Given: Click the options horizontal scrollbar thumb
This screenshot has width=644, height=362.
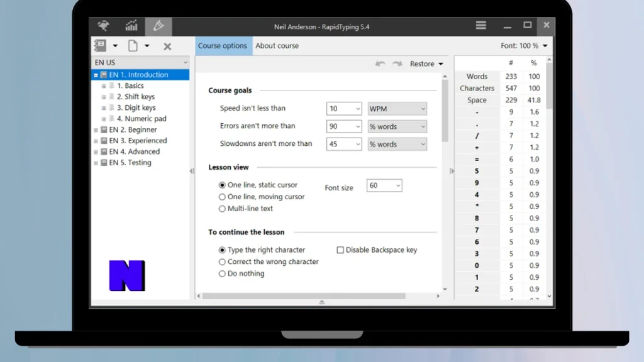Looking at the screenshot, I should (304, 296).
